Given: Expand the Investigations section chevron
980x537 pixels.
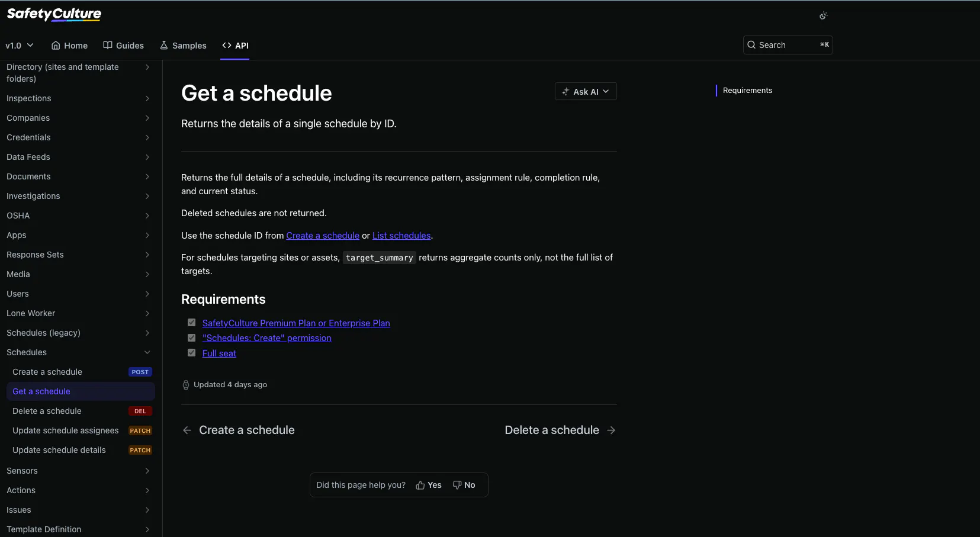Looking at the screenshot, I should click(147, 196).
